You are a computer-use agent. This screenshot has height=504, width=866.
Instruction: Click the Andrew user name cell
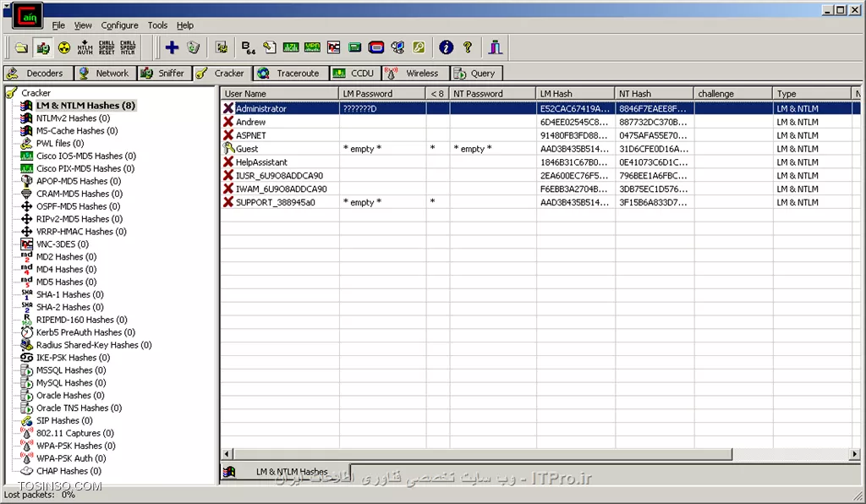(250, 122)
